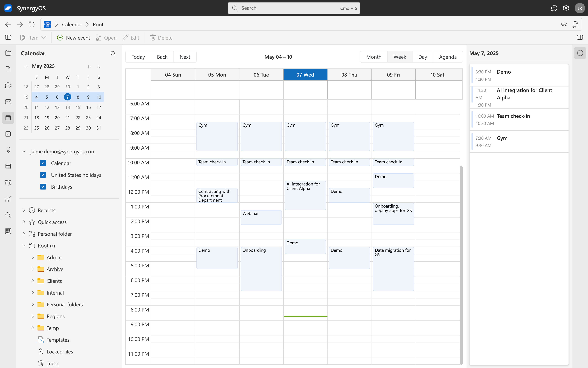The width and height of the screenshot is (588, 368).
Task: Open Chat icon in left rail
Action: 8,85
